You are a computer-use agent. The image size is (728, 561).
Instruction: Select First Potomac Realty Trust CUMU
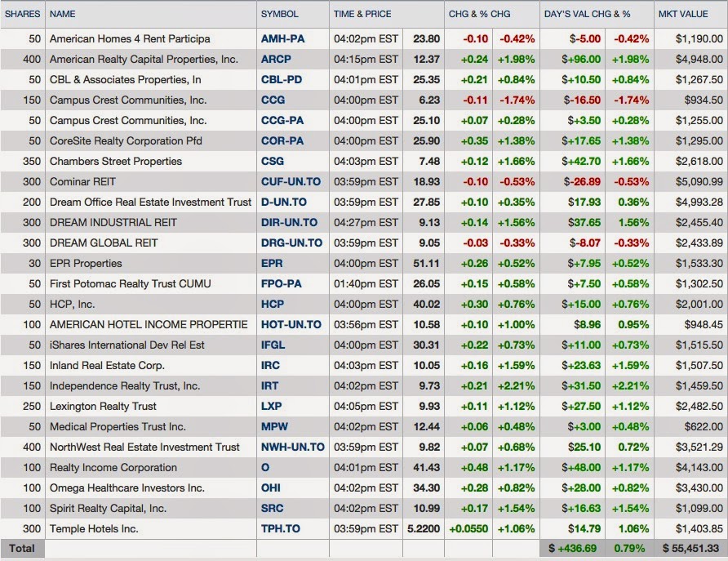pyautogui.click(x=131, y=284)
